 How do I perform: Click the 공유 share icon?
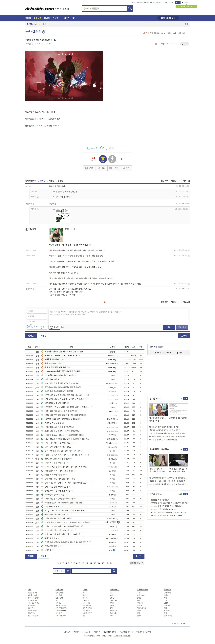point(99,168)
